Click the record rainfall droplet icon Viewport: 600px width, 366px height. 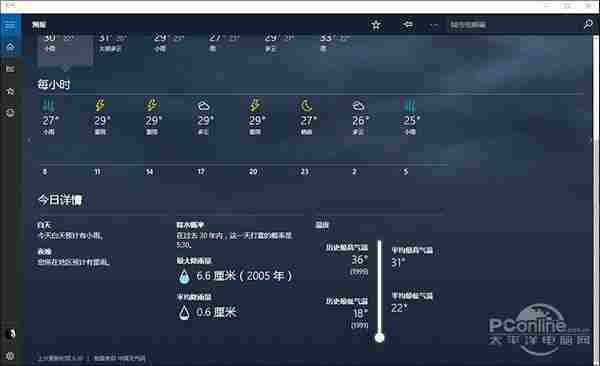click(x=184, y=276)
